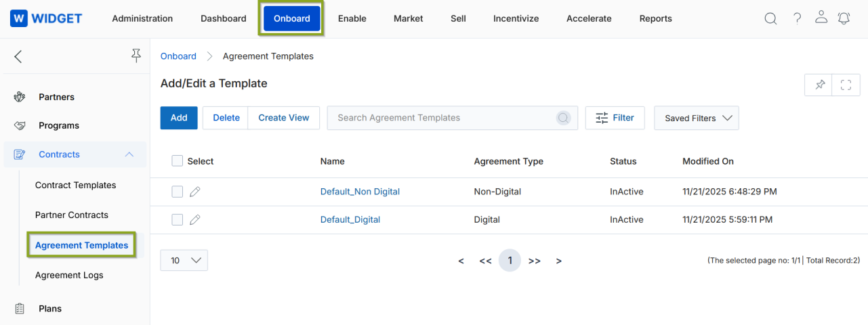Open the Incentivize menu

coord(516,18)
